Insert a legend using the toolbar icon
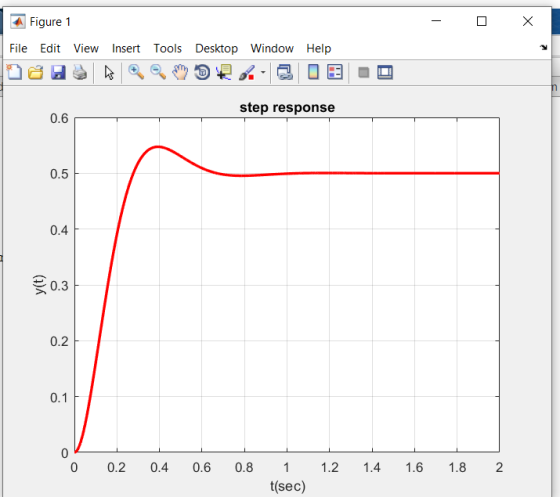The image size is (560, 497). (x=335, y=72)
